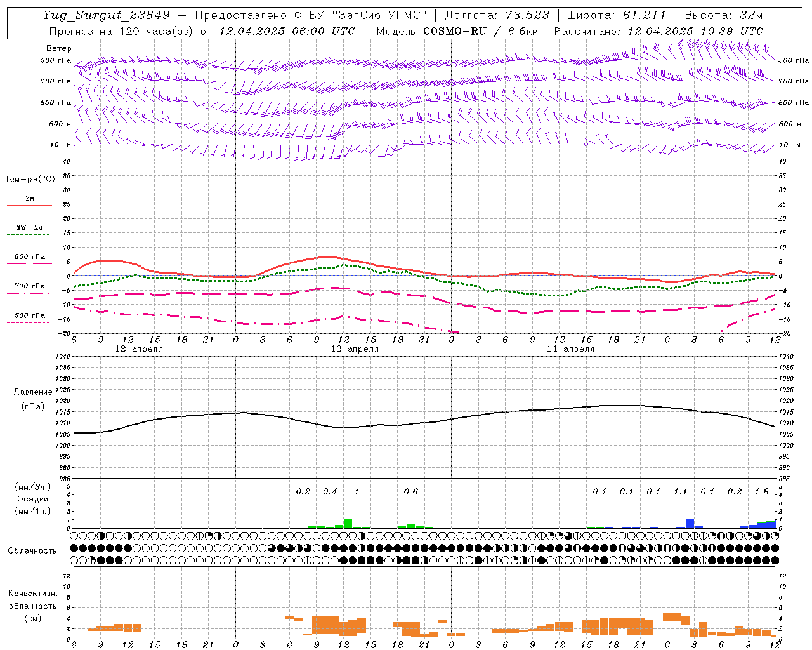Click the (км) units label
The width and height of the screenshot is (812, 650).
32,618
